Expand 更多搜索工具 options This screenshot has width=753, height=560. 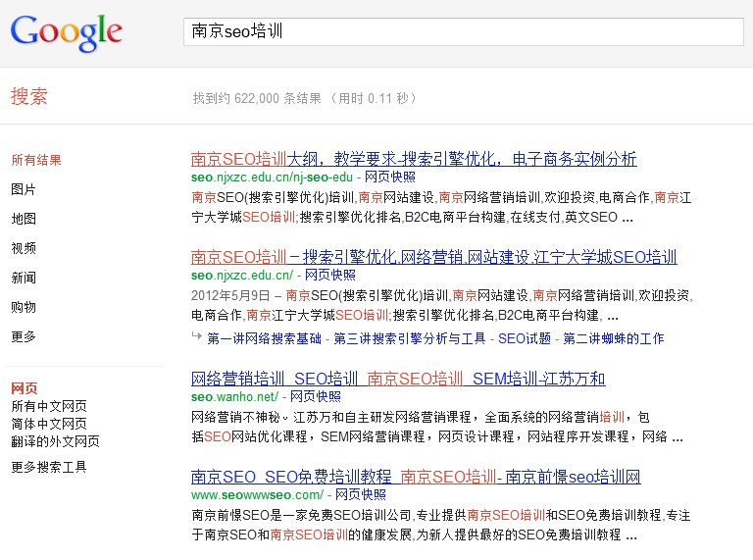click(x=49, y=467)
